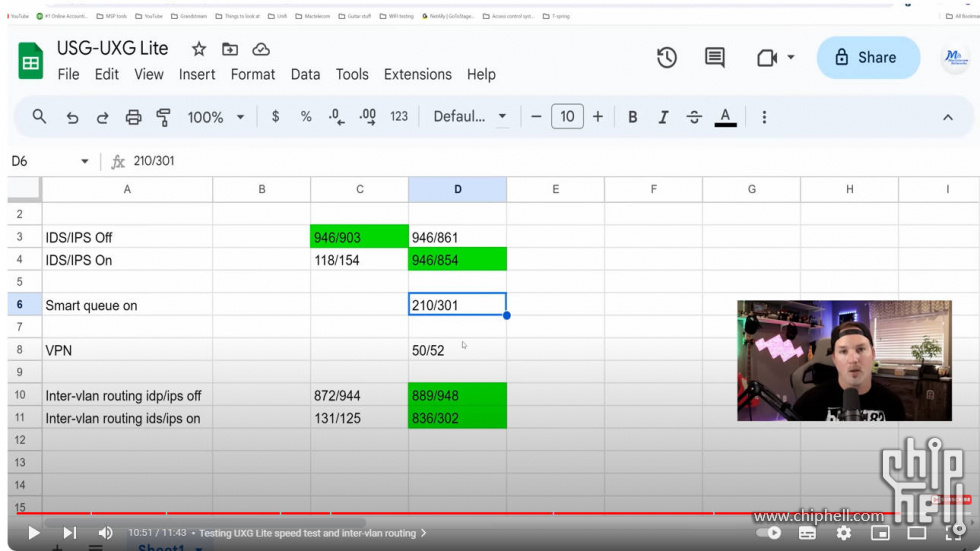Click the move to folder icon

tap(230, 49)
